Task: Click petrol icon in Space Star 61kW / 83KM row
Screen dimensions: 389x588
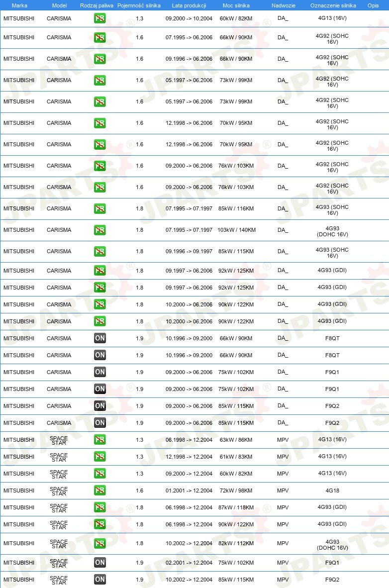Action: 100,456
